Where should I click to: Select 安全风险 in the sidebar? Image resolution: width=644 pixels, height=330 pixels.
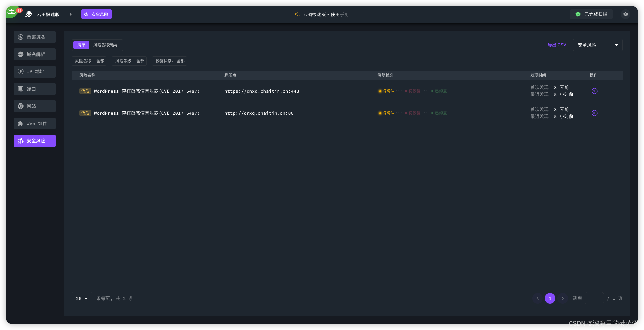click(35, 141)
